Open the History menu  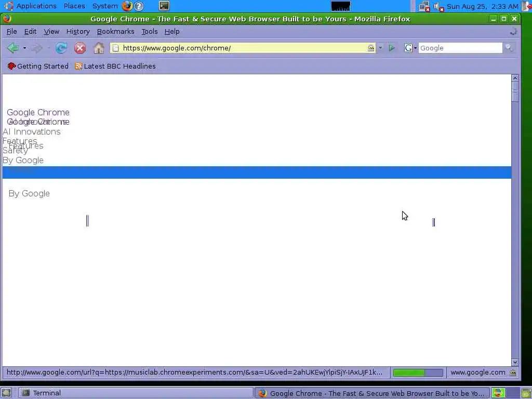(78, 31)
